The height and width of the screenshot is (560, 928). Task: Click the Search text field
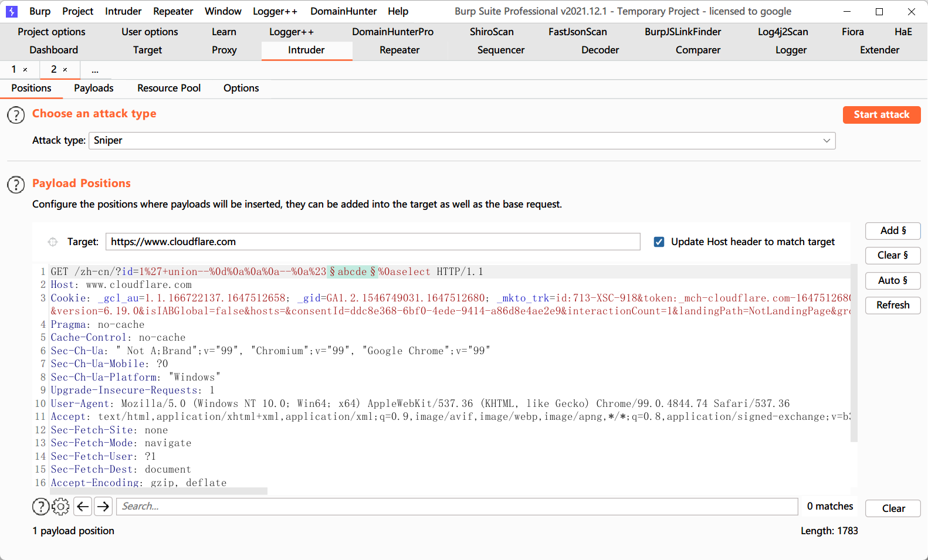pyautogui.click(x=458, y=506)
